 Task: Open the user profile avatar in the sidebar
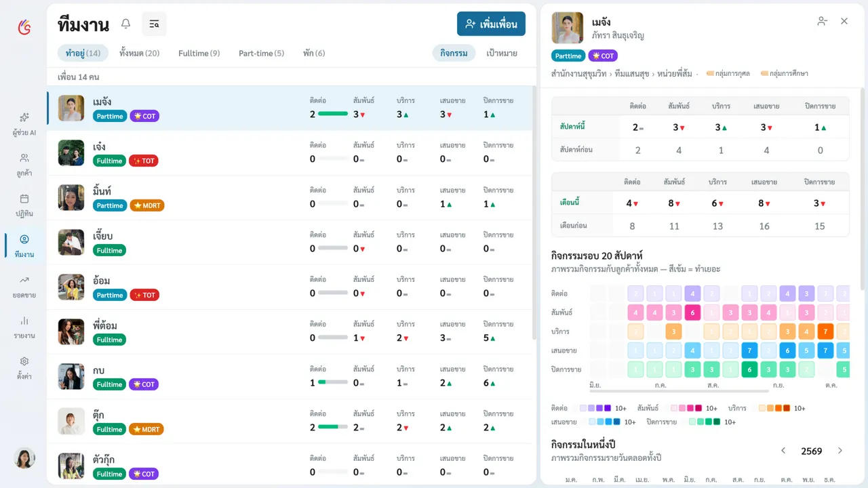click(x=24, y=458)
